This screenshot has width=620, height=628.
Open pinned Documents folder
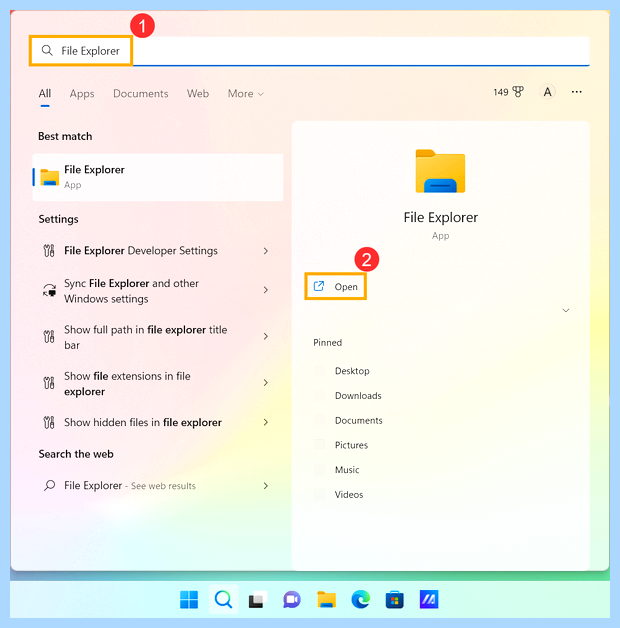pos(358,421)
